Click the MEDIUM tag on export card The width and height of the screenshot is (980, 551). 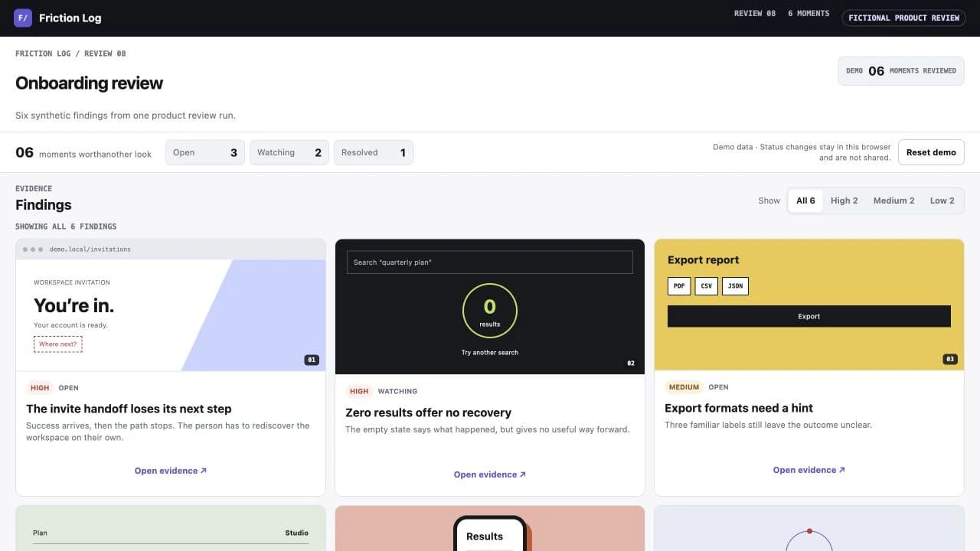tap(684, 386)
